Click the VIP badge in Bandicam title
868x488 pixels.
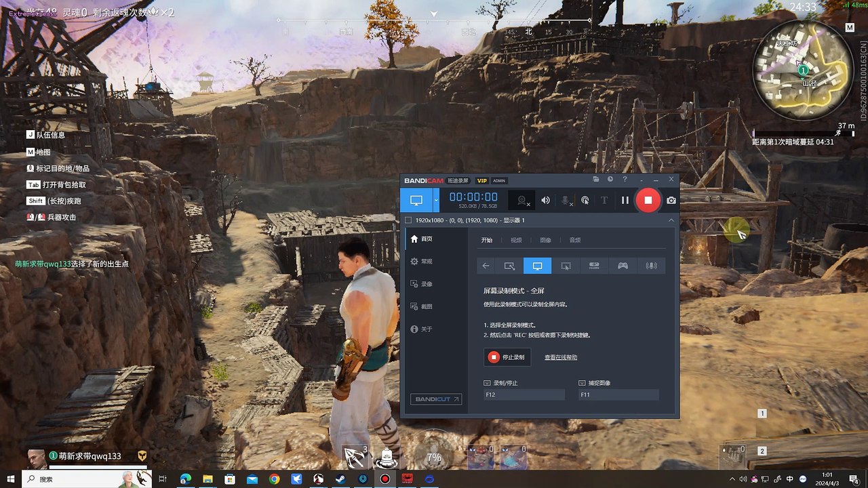pos(482,180)
